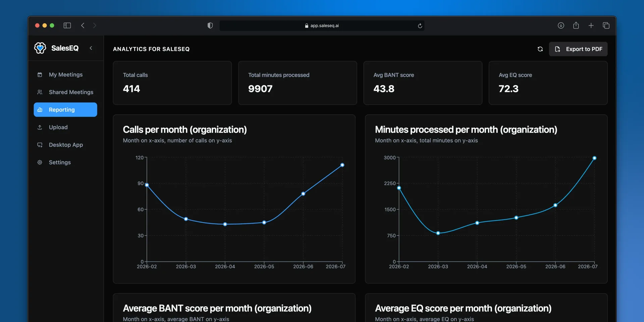Click the Average BANT score per month heading

217,308
